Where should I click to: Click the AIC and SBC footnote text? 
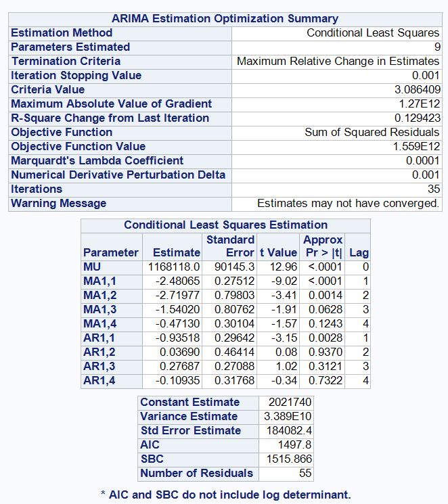click(x=225, y=495)
